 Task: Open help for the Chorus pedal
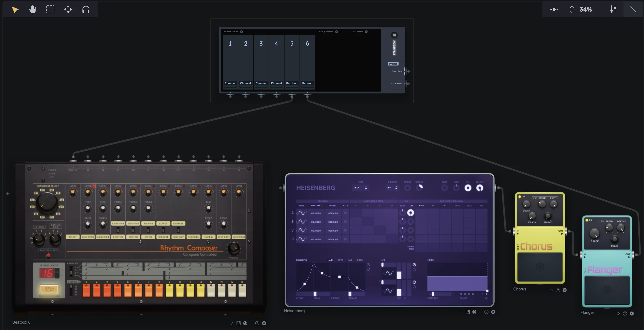(x=558, y=290)
